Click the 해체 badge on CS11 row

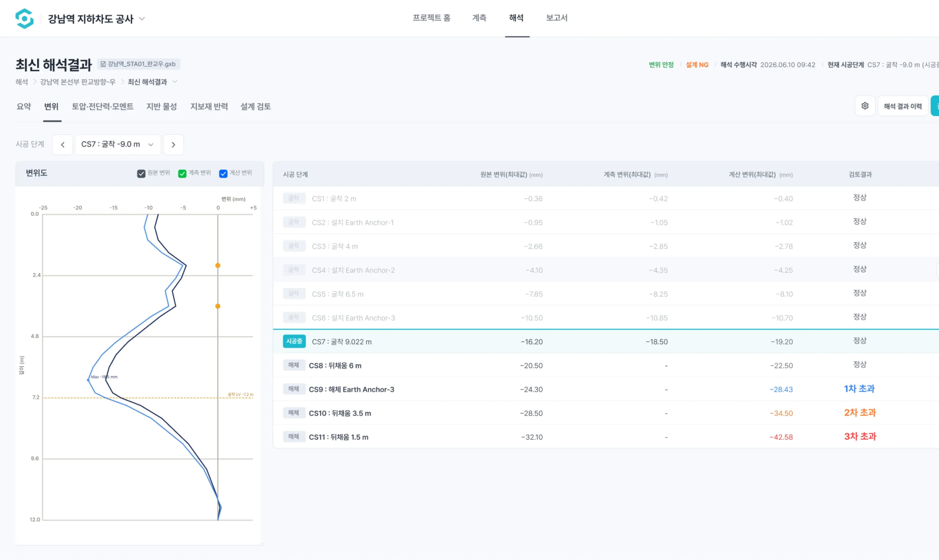tap(294, 437)
